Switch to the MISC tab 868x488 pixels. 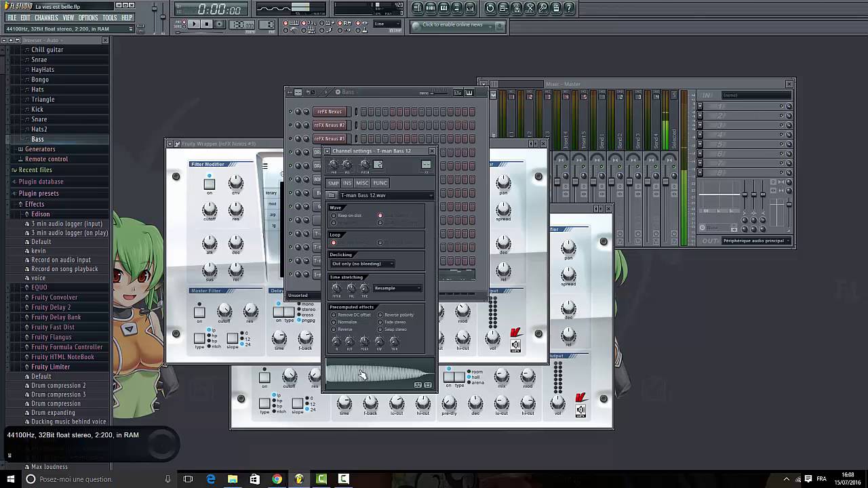(363, 183)
